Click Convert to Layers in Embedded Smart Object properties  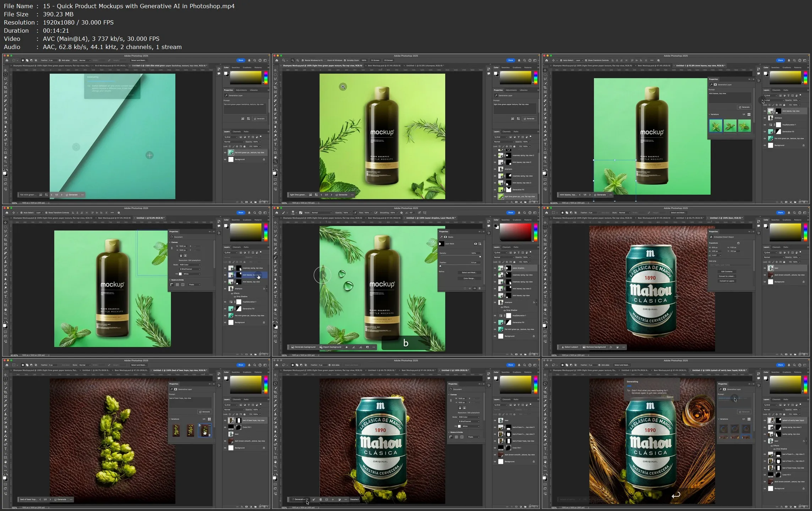click(x=727, y=281)
